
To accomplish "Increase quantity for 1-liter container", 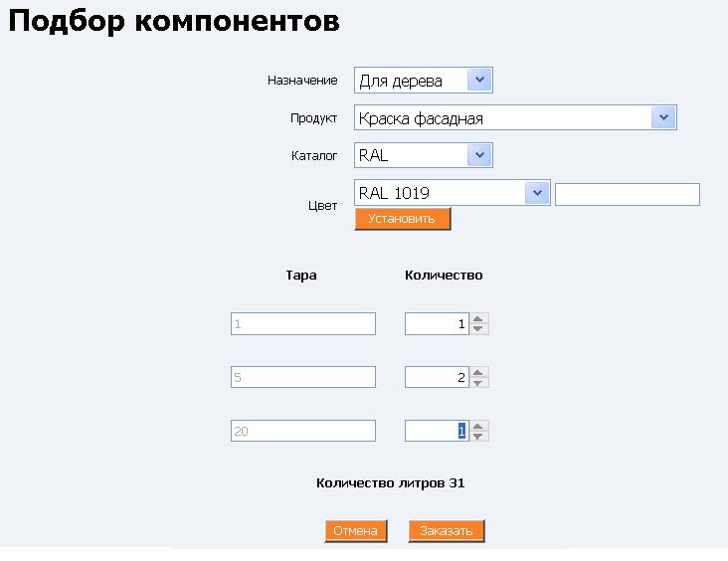I will point(479,319).
